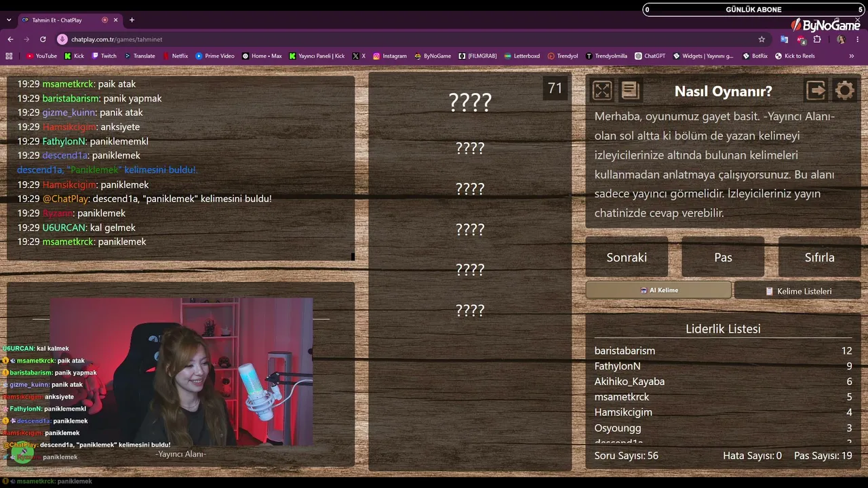Click the browser forward arrow
Image resolution: width=868 pixels, height=488 pixels.
26,39
